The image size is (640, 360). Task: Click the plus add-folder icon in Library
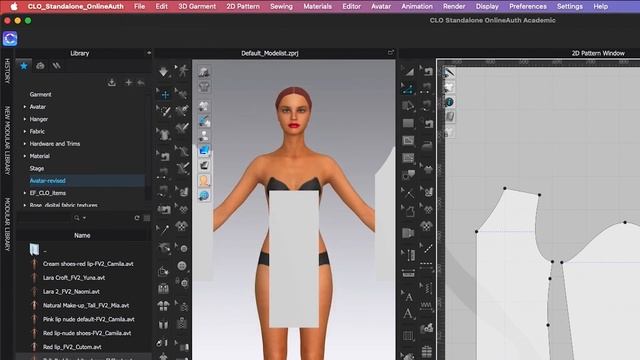128,82
